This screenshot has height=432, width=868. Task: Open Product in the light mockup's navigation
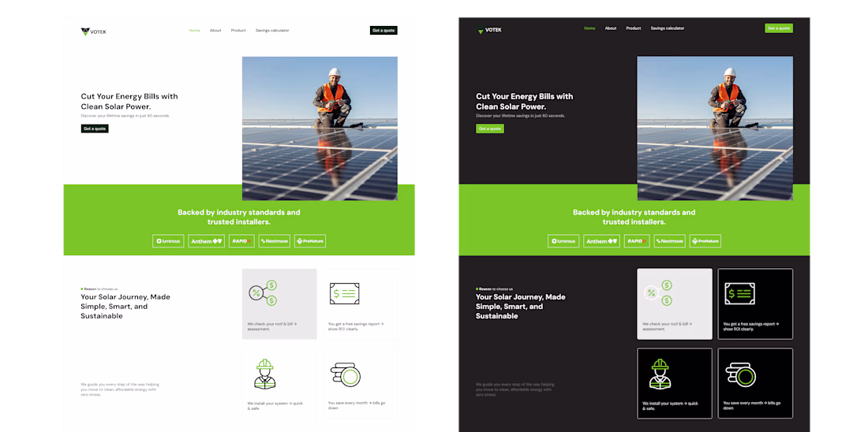coord(238,31)
